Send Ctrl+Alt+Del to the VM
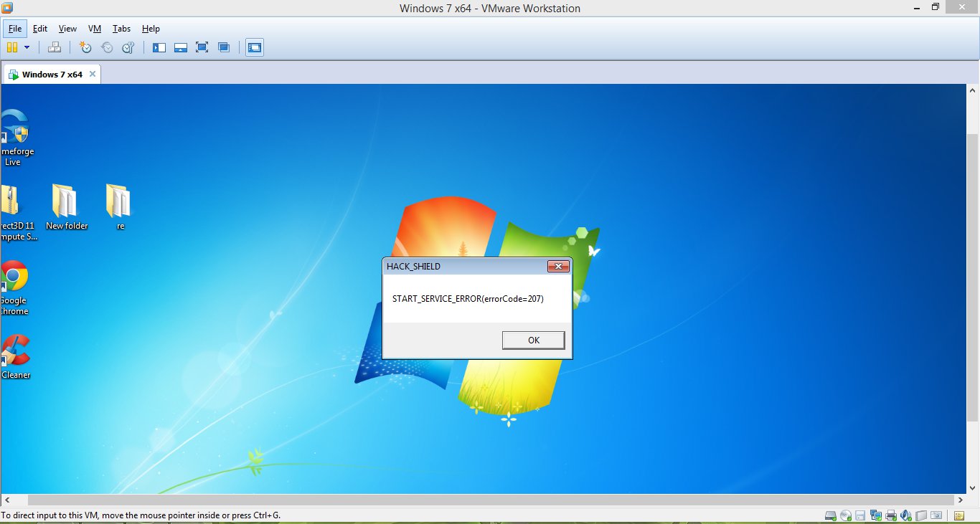This screenshot has width=980, height=524. point(55,47)
